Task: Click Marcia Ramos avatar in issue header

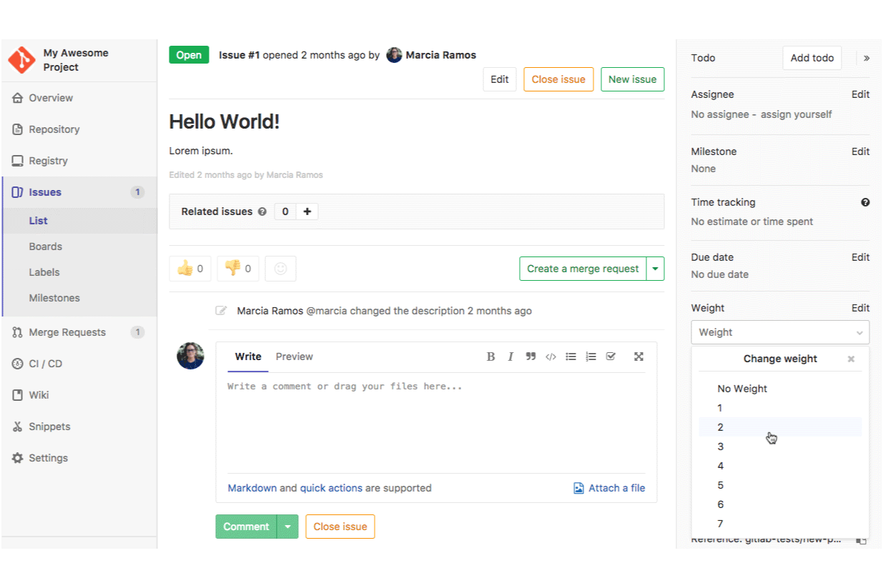Action: pyautogui.click(x=394, y=55)
